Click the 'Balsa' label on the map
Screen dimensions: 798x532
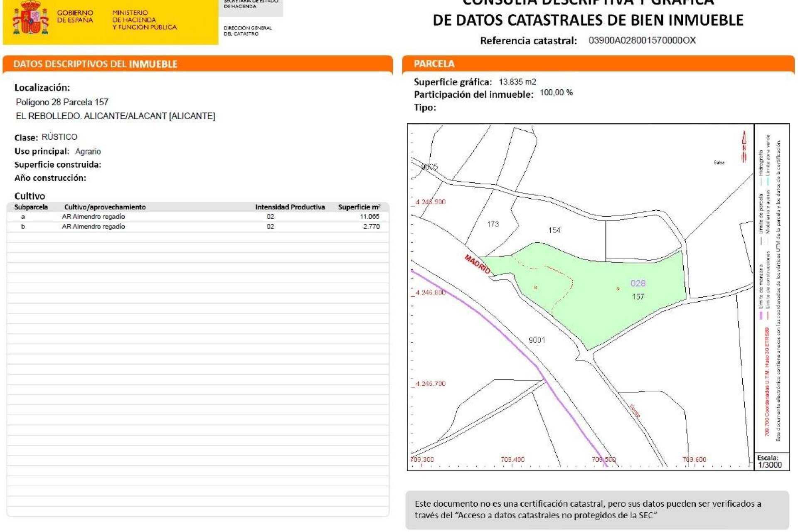click(719, 163)
